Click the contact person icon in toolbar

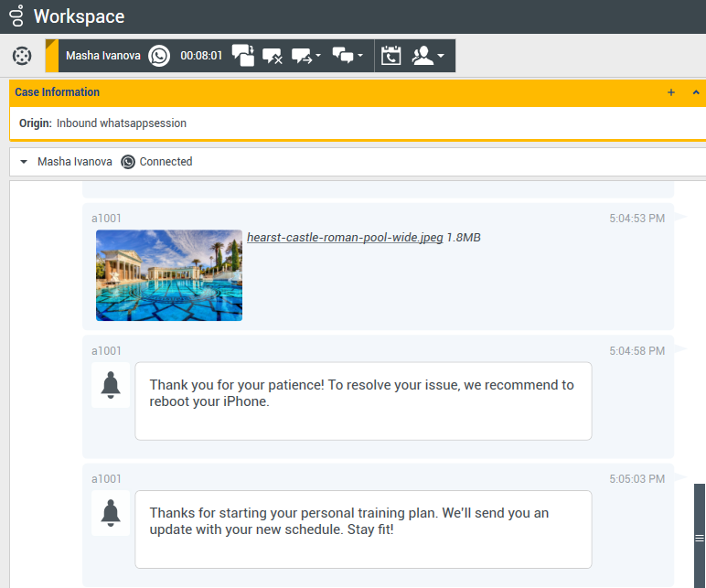[423, 56]
